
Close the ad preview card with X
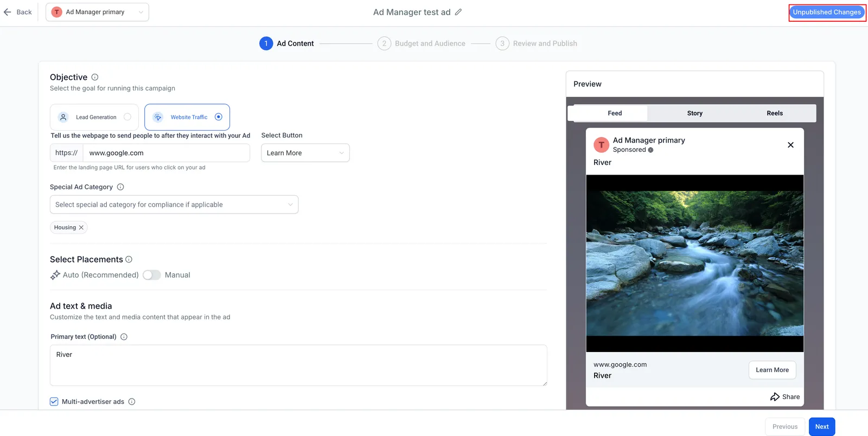click(x=790, y=145)
